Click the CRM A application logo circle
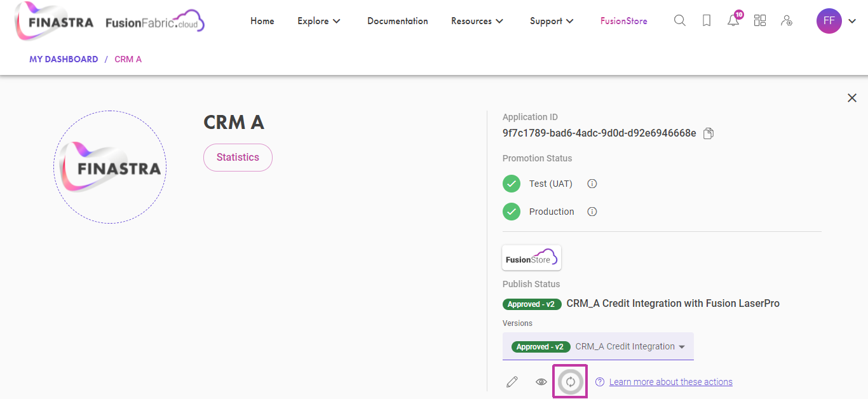Image resolution: width=868 pixels, height=399 pixels. point(110,167)
